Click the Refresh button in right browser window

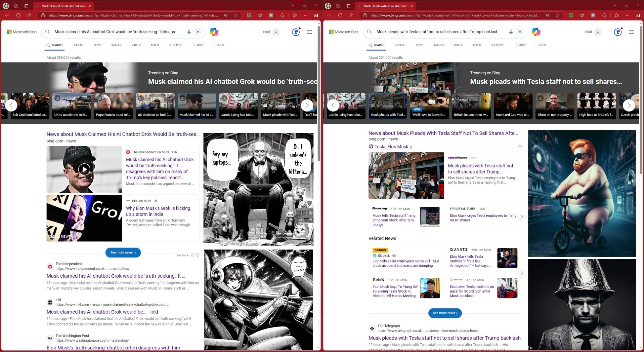pos(340,15)
